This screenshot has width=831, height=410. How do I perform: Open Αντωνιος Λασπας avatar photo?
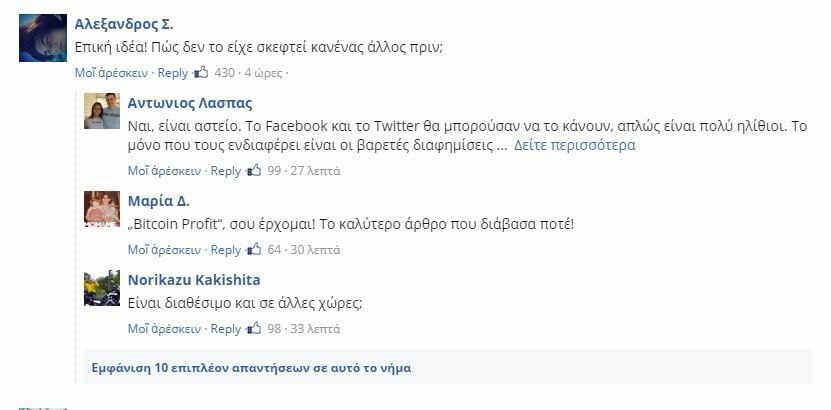[x=102, y=111]
